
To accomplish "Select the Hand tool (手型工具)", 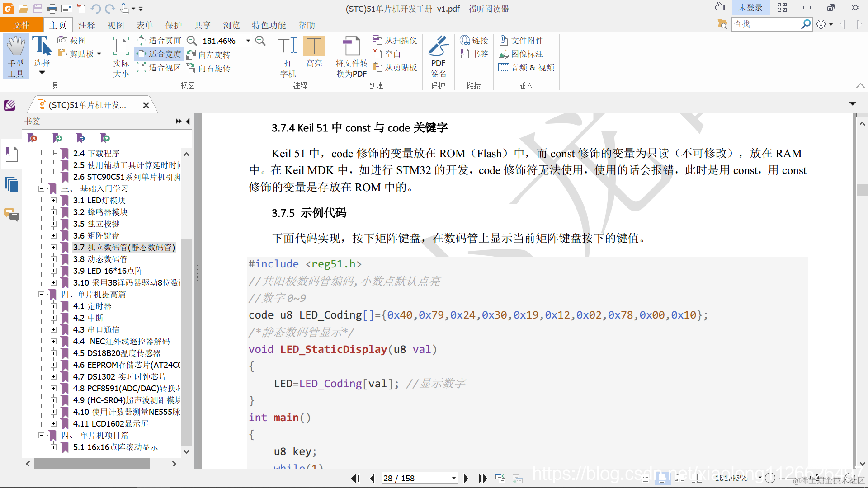I will click(16, 56).
